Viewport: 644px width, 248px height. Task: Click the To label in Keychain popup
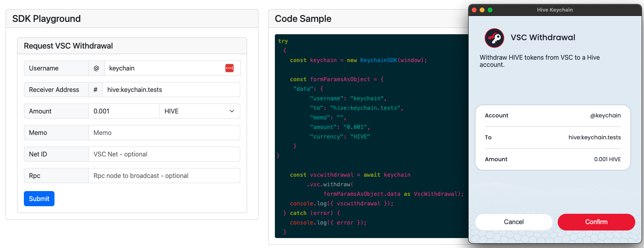click(488, 137)
